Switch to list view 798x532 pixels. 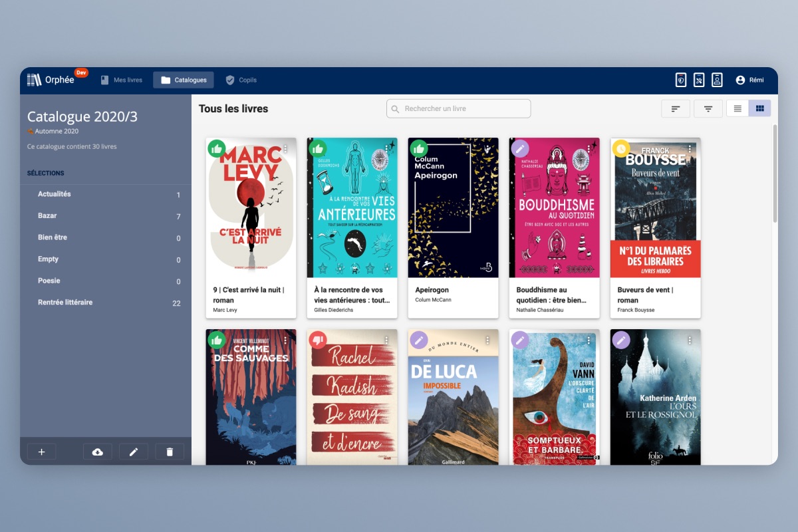tap(737, 108)
